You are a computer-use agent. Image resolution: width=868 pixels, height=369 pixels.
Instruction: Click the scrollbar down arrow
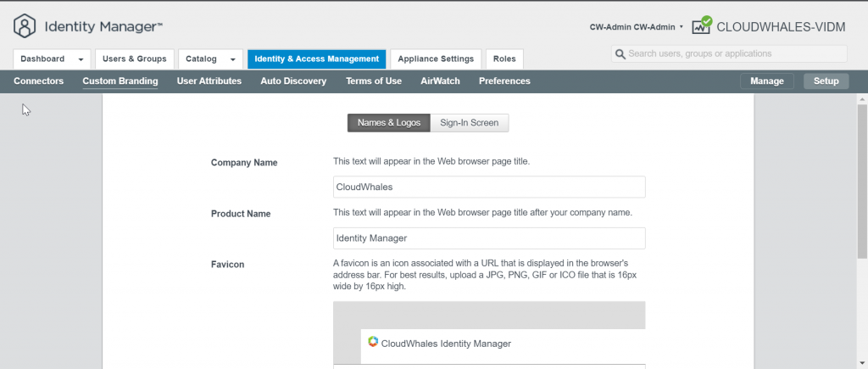[x=862, y=364]
